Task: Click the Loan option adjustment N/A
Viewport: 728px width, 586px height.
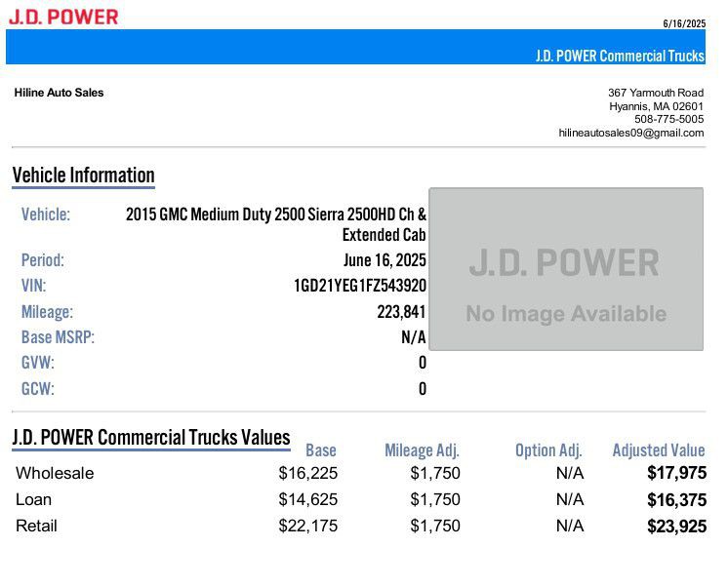Action: (x=570, y=499)
